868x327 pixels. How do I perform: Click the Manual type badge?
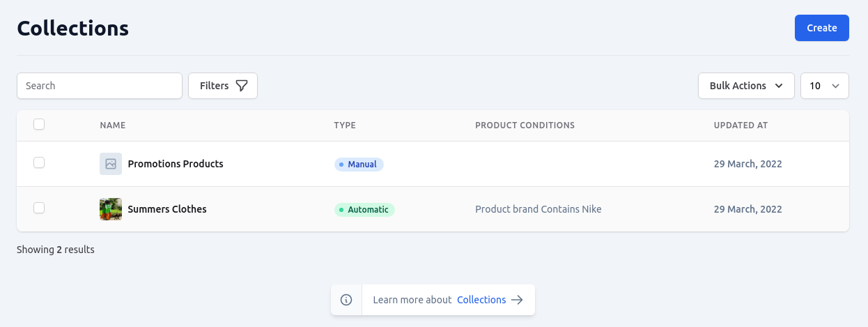point(359,165)
